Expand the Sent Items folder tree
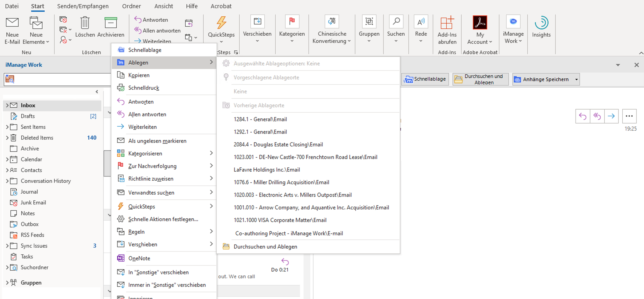The image size is (644, 299). tap(7, 127)
